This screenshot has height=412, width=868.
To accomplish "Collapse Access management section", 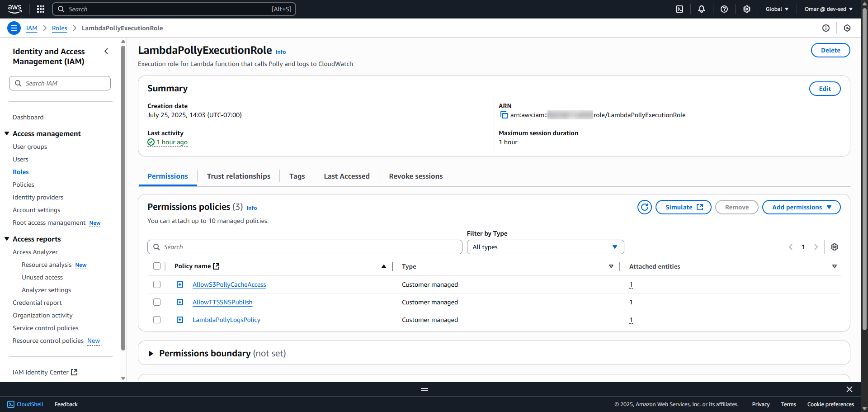I will click(x=7, y=133).
